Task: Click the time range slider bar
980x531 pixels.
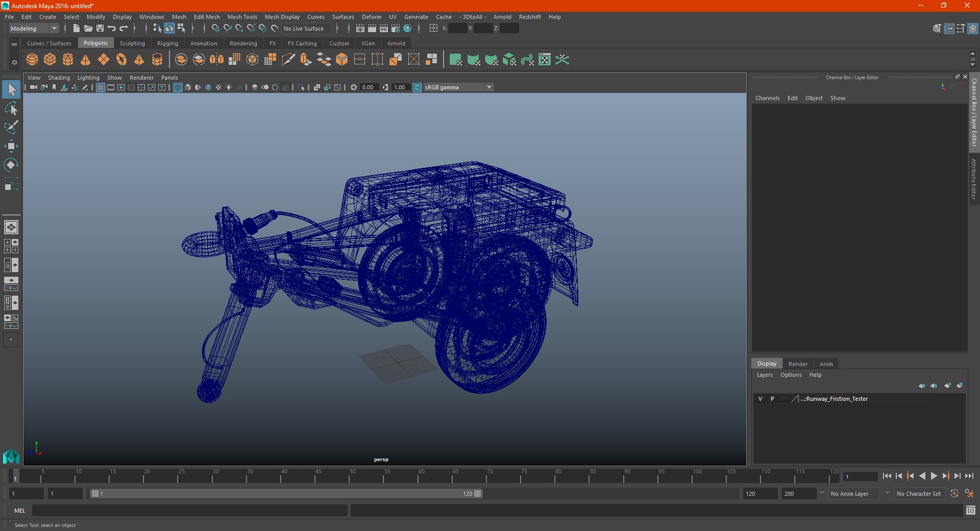Action: pos(285,494)
